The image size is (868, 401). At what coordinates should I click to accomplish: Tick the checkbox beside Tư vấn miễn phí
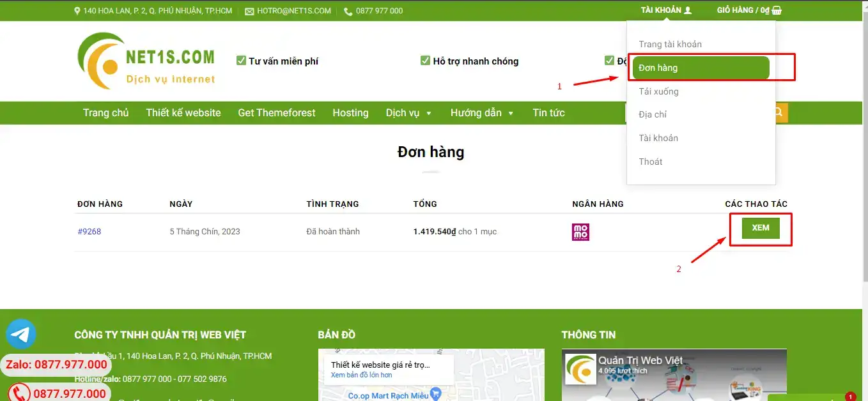(241, 59)
